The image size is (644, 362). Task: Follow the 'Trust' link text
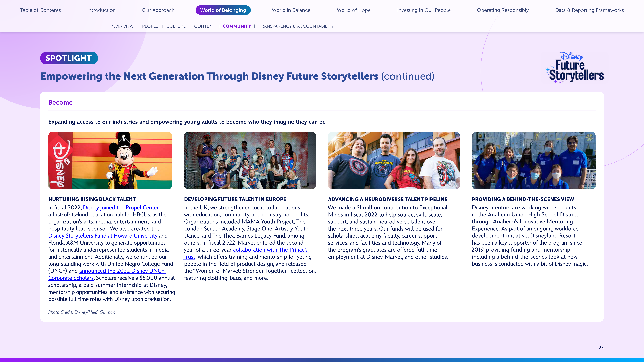[189, 257]
